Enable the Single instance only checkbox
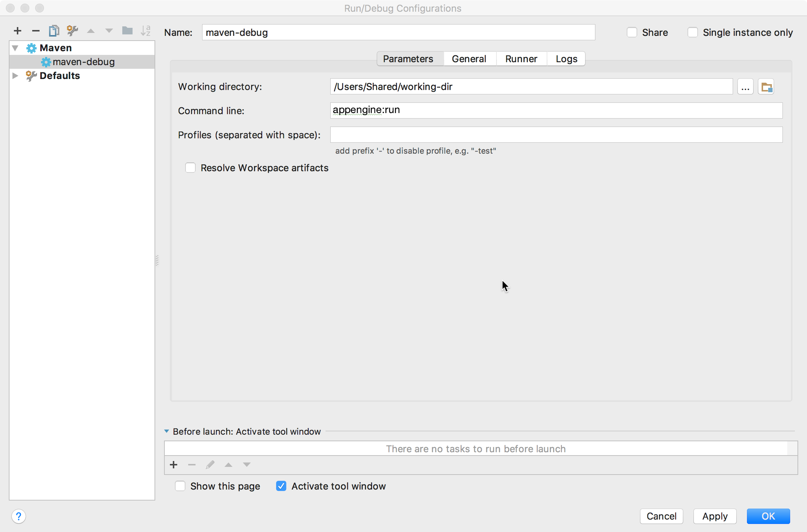807x532 pixels. [x=691, y=32]
